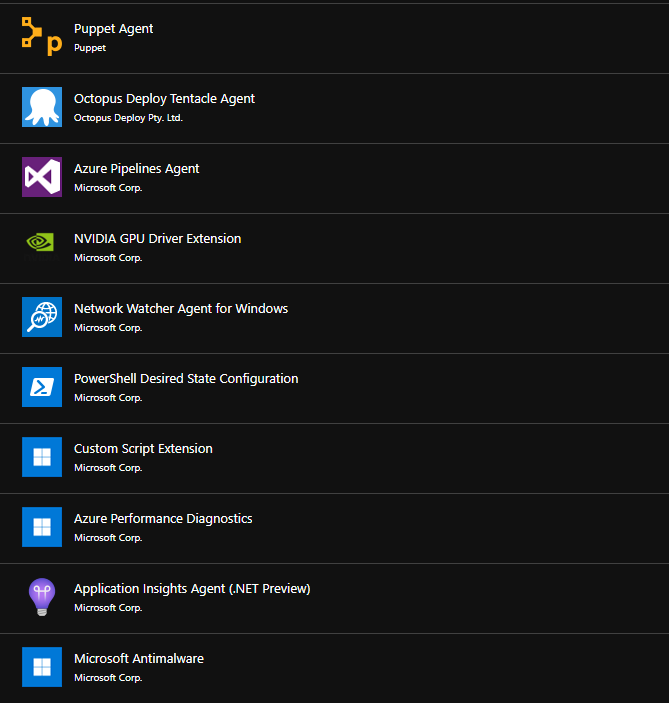
Task: Click the Puppet publisher name
Action: (90, 48)
